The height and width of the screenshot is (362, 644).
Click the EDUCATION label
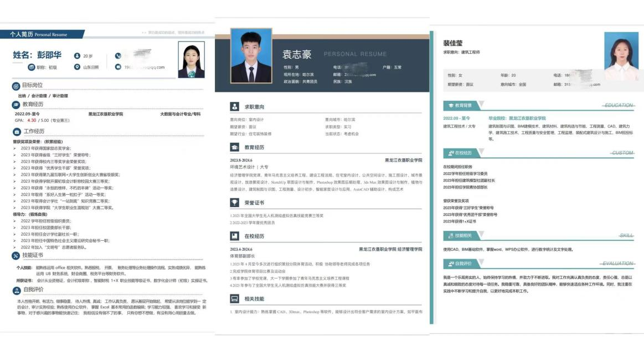click(x=619, y=106)
